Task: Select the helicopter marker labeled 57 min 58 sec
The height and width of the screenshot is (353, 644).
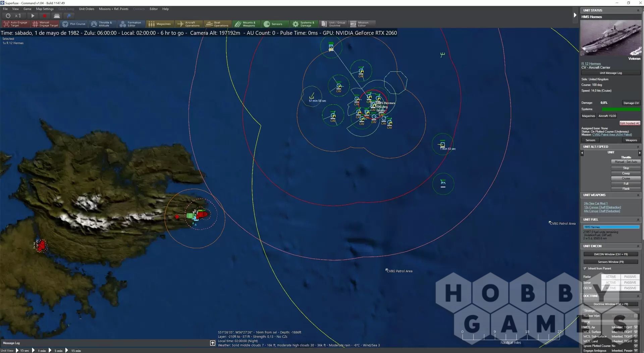Action: (312, 96)
